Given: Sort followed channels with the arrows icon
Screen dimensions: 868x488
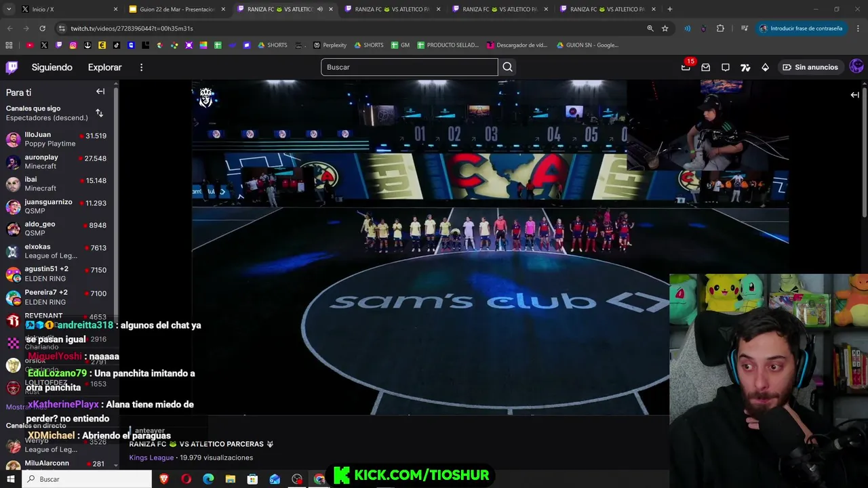Looking at the screenshot, I should click(x=100, y=113).
